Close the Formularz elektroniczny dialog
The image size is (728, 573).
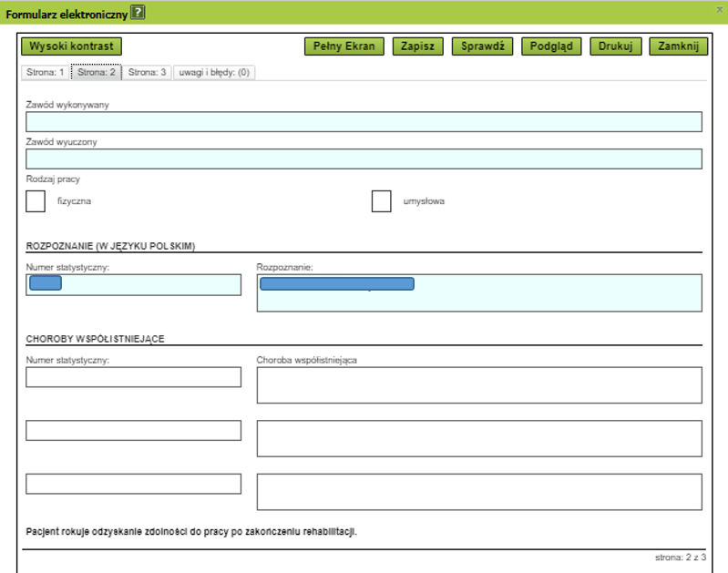(720, 9)
